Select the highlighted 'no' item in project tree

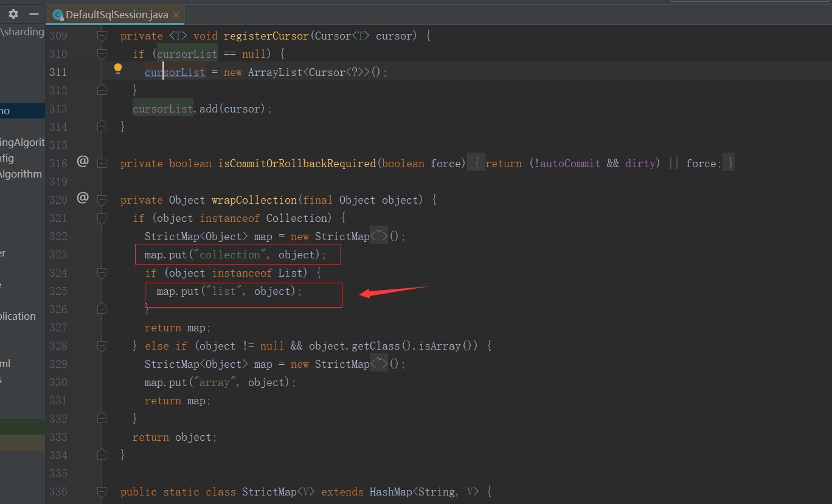[23, 111]
